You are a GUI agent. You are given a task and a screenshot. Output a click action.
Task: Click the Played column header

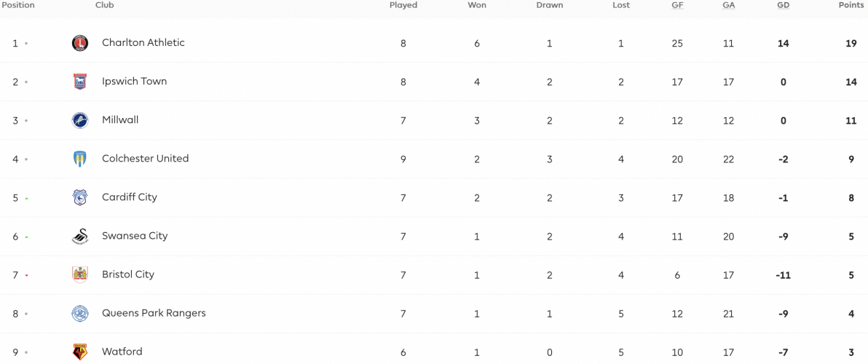403,6
